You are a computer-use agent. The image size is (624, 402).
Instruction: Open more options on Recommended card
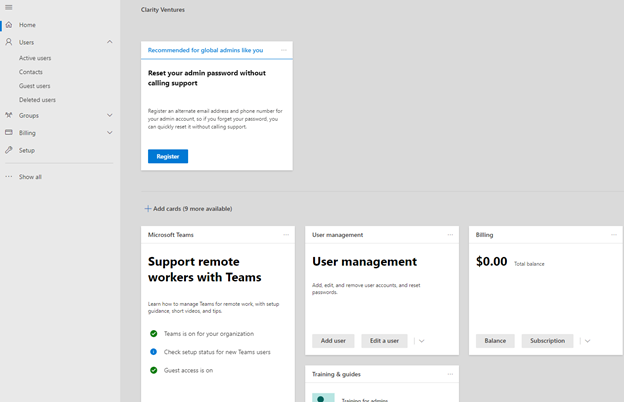pyautogui.click(x=284, y=50)
